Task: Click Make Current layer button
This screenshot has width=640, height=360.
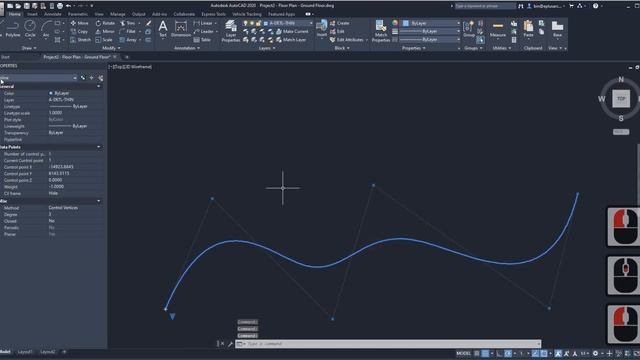Action: tap(292, 31)
